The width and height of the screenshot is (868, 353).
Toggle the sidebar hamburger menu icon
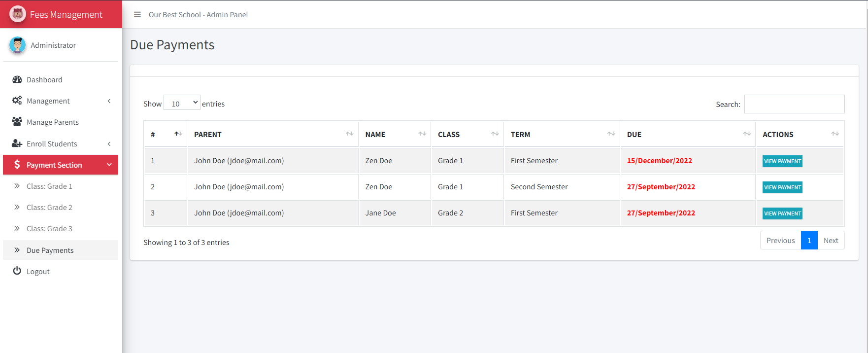[x=137, y=15]
